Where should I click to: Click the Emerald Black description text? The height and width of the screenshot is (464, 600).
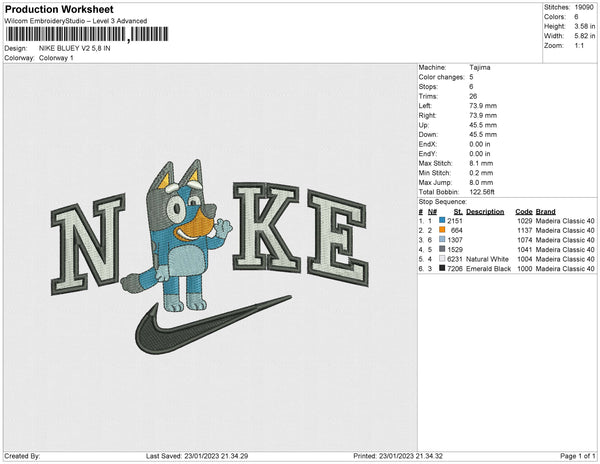(488, 269)
